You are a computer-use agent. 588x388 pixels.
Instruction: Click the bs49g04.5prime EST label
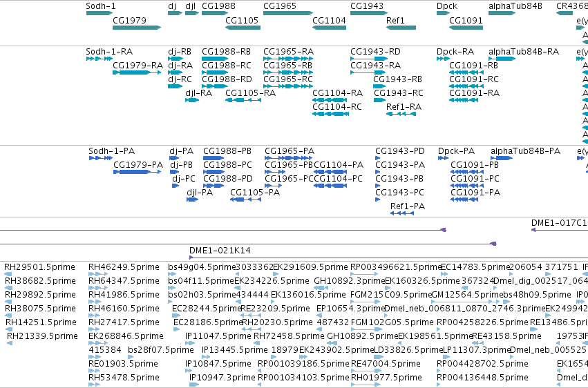(201, 267)
